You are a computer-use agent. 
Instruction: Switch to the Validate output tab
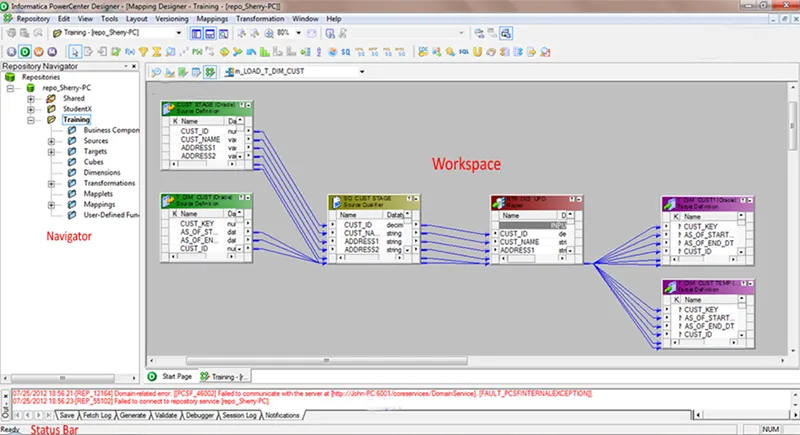coord(166,416)
